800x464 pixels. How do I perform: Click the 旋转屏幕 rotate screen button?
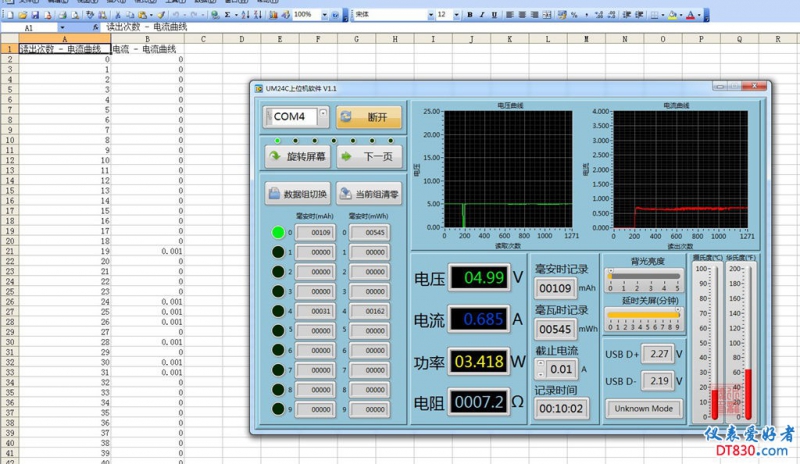click(297, 157)
